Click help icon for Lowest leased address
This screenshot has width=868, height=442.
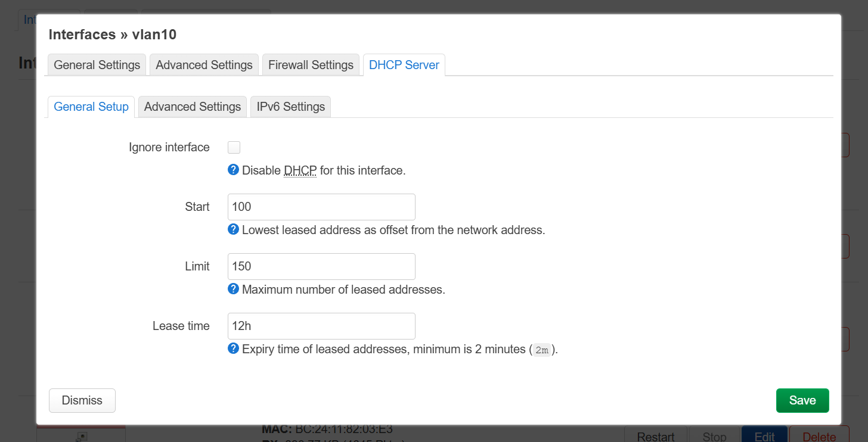coord(234,230)
